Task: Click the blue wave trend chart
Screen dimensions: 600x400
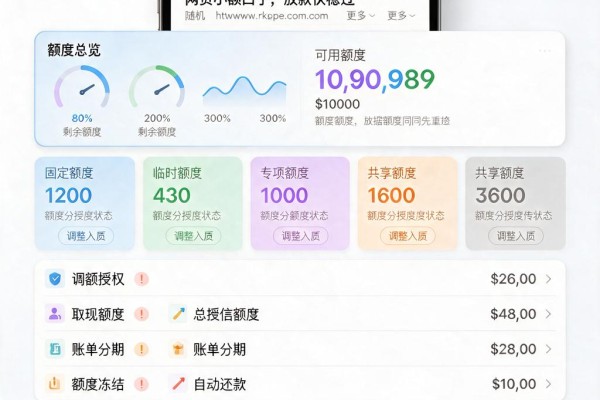Action: 245,92
